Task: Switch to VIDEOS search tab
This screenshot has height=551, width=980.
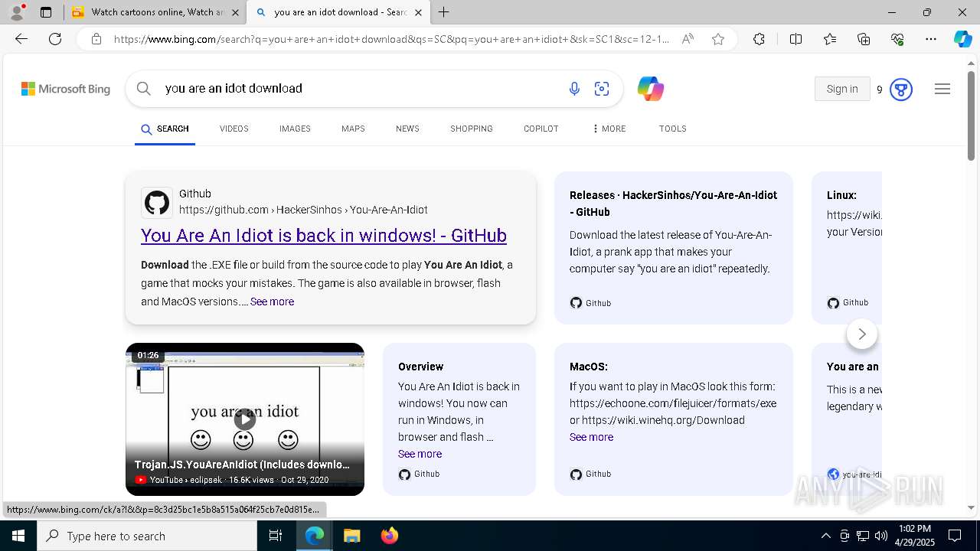Action: click(234, 129)
